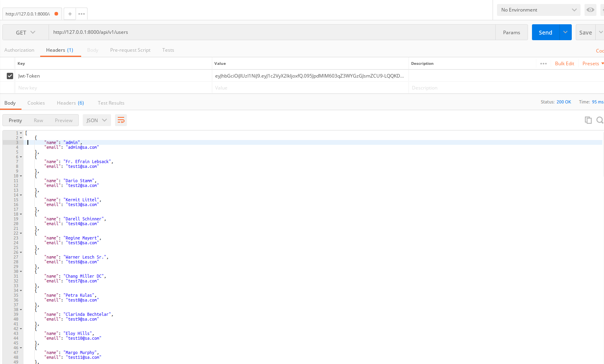Collapse the object at line 38

21,309
